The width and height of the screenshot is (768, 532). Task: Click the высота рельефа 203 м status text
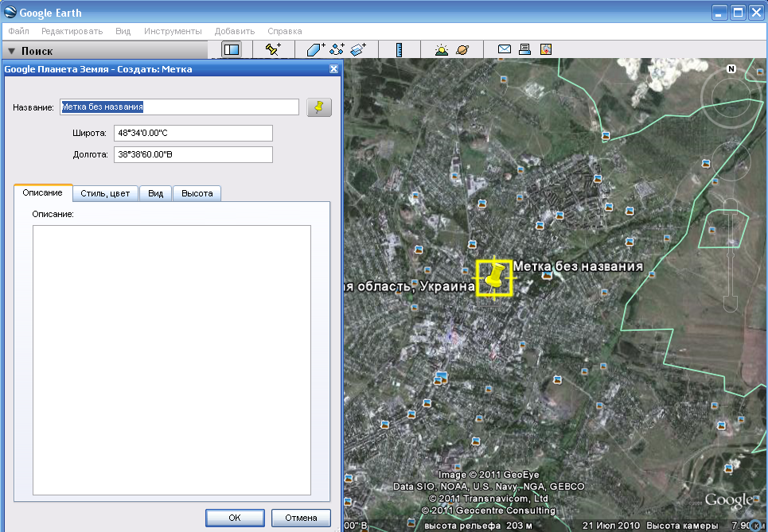[x=478, y=526]
